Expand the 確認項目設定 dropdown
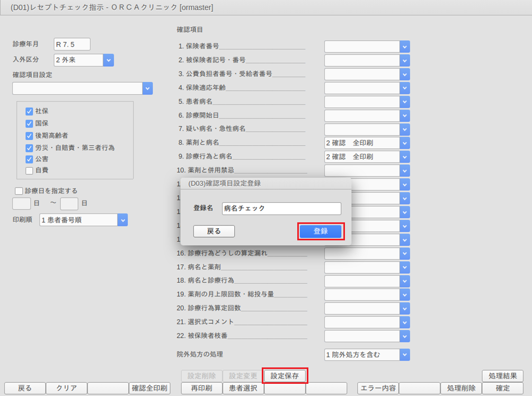Viewport: 532px width, 396px height. tap(147, 88)
